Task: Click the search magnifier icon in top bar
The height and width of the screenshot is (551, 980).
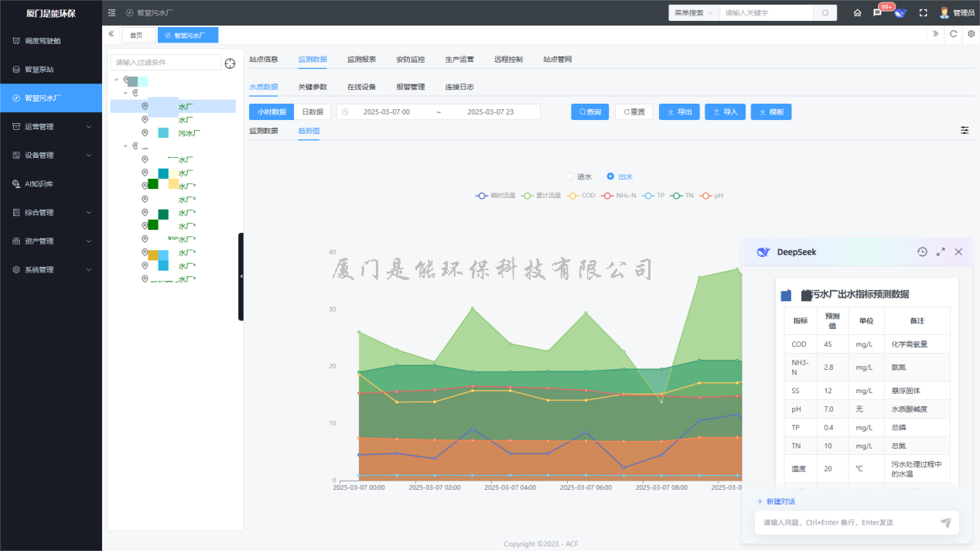Action: [x=825, y=12]
